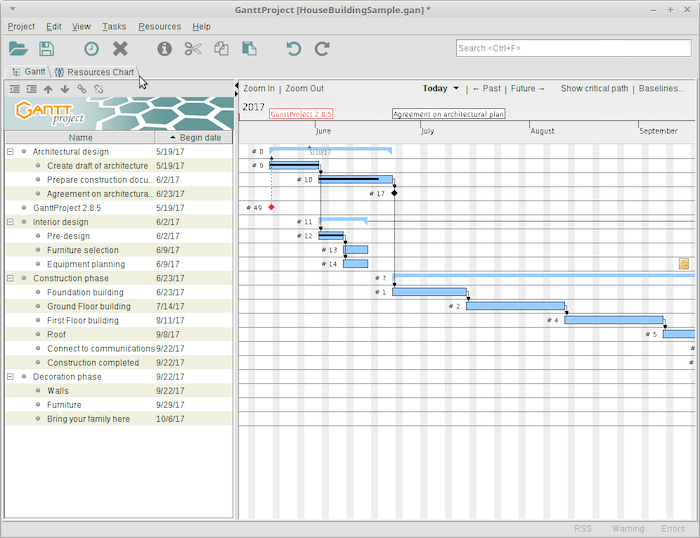The image size is (700, 538).
Task: Indent the selected task
Action: [x=32, y=89]
